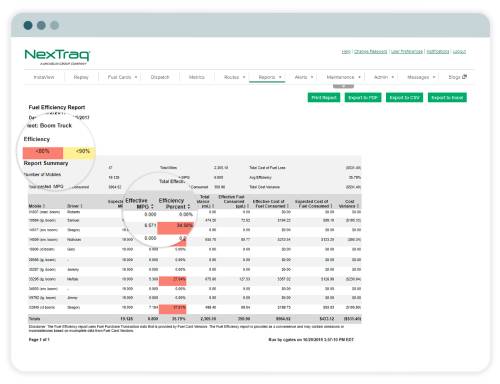The height and width of the screenshot is (384, 500).
Task: Open the Admin dropdown menu
Action: point(384,77)
